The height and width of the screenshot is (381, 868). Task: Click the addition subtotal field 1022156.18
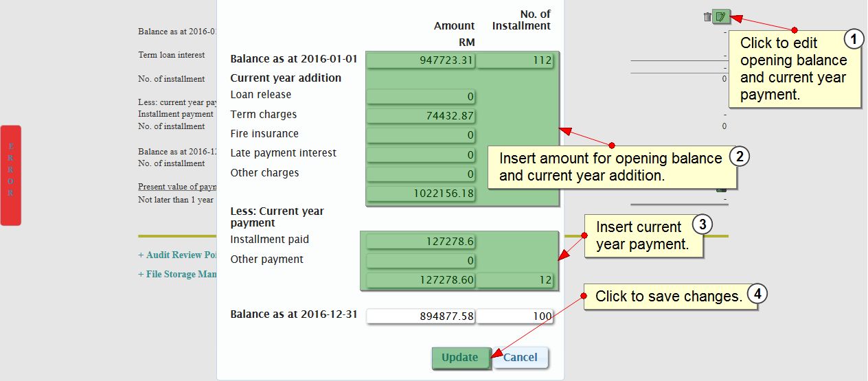(x=420, y=194)
